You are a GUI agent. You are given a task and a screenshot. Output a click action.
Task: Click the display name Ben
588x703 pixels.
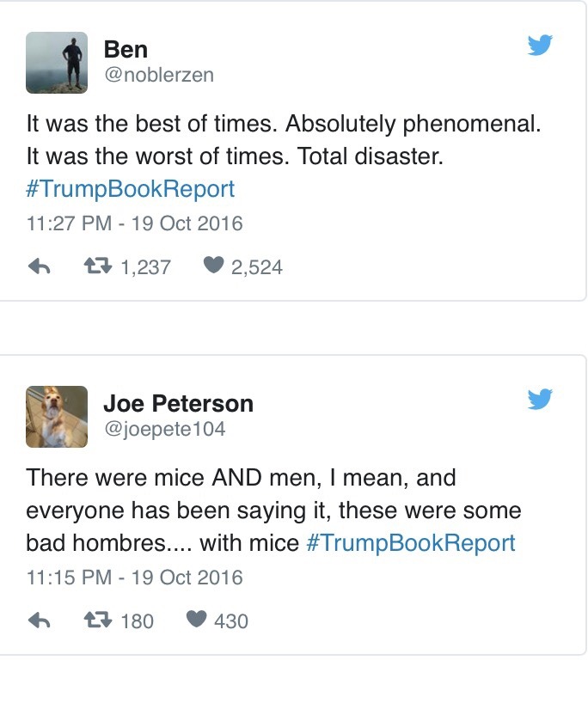click(x=125, y=49)
